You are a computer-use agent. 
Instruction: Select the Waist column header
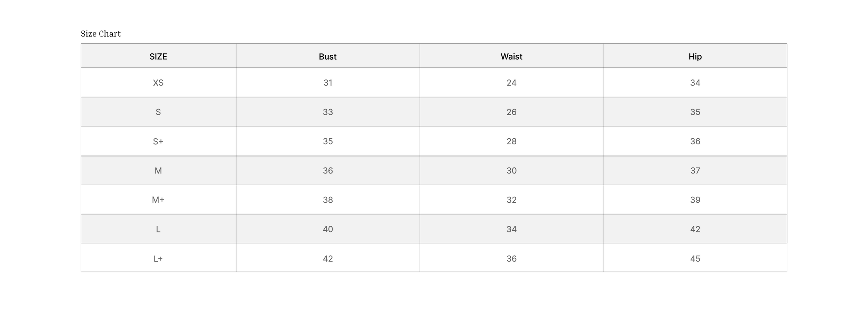pos(511,57)
